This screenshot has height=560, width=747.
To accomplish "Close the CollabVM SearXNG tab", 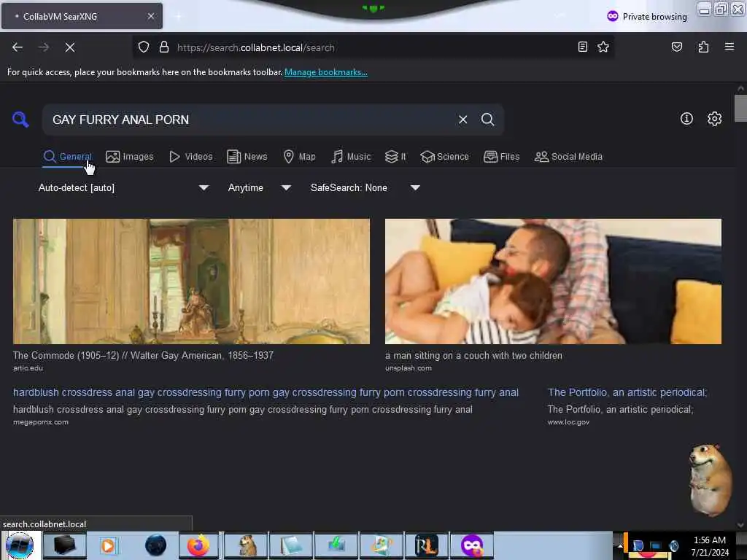I will [x=151, y=16].
